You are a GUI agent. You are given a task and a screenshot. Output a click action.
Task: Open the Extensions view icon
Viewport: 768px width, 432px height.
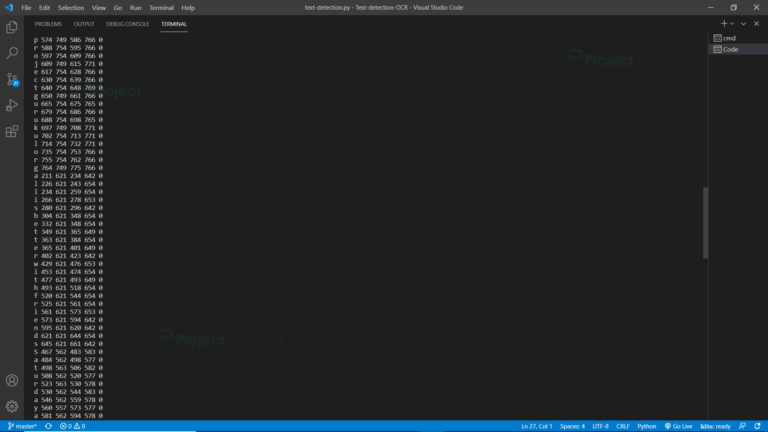[x=12, y=131]
